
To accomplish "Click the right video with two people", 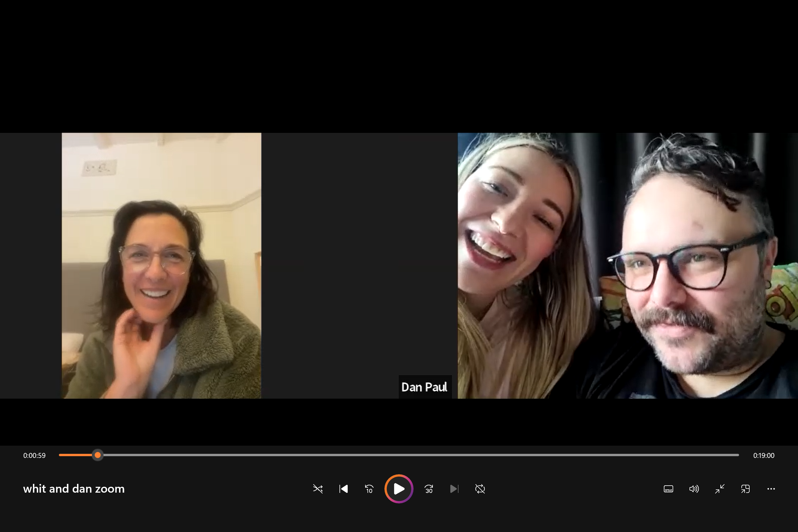I will (x=627, y=265).
